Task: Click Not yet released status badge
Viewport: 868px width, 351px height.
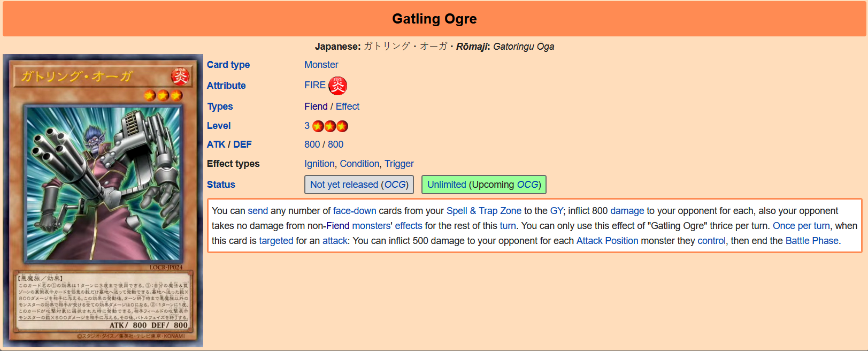Action: 359,185
